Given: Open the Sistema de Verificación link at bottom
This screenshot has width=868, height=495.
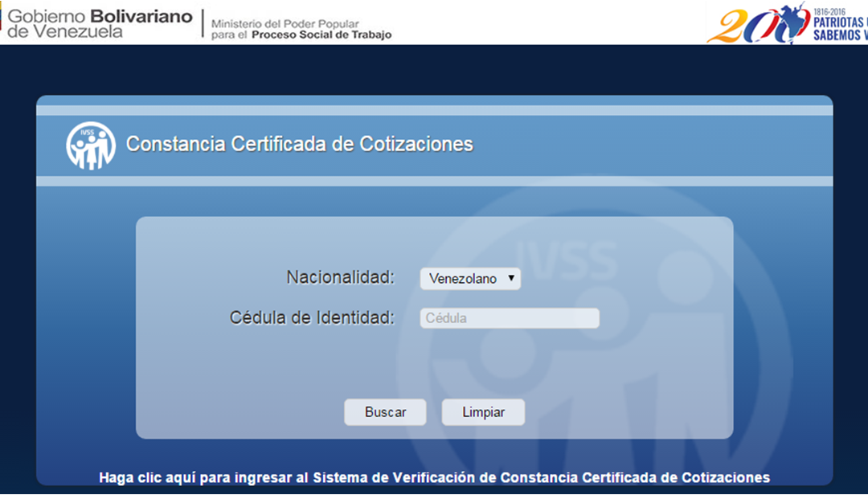Looking at the screenshot, I should [x=435, y=477].
